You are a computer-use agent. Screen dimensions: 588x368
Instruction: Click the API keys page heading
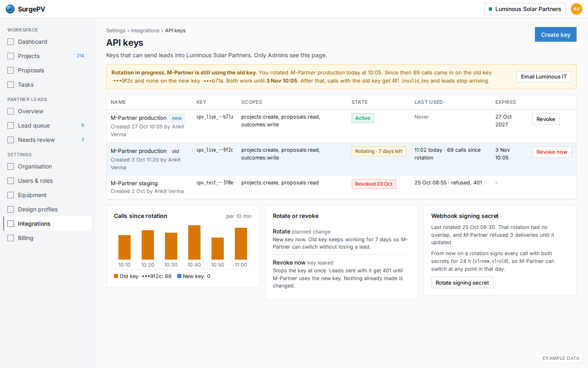point(125,43)
